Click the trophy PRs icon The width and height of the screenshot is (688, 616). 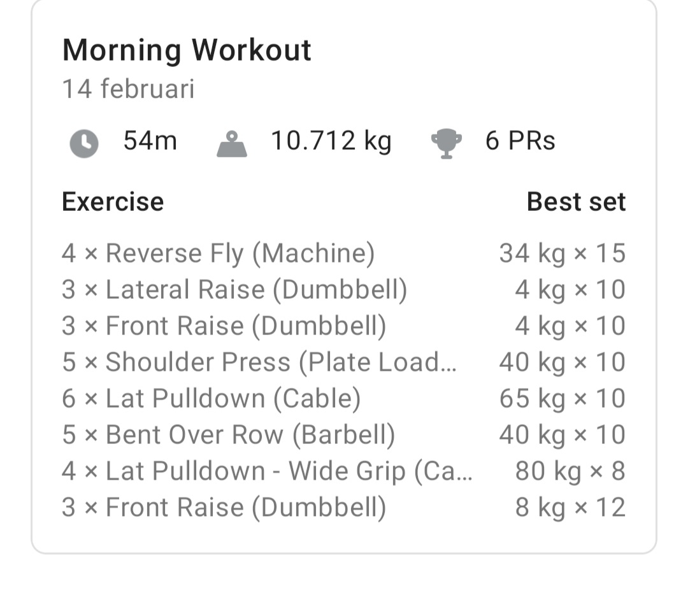[446, 143]
